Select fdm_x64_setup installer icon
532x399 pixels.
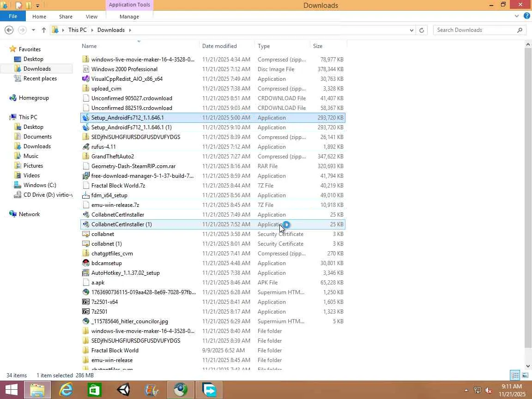tap(86, 195)
